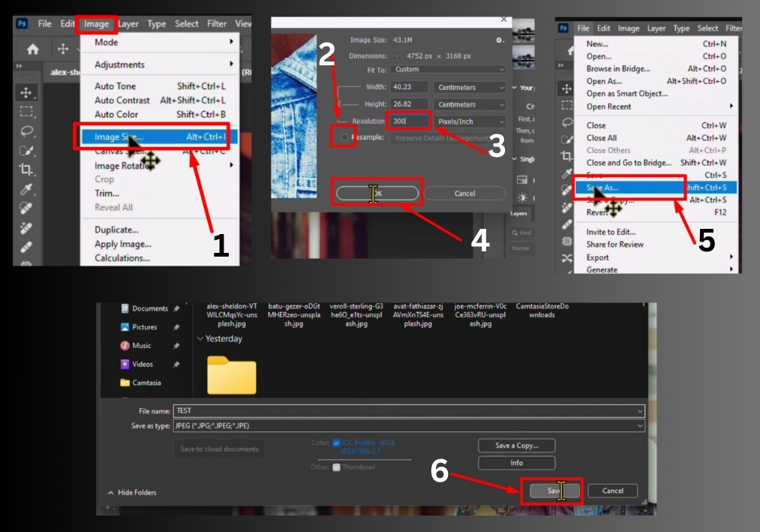Open the Height units Centimeters dropdown
Screen dimensions: 760x532
point(470,104)
